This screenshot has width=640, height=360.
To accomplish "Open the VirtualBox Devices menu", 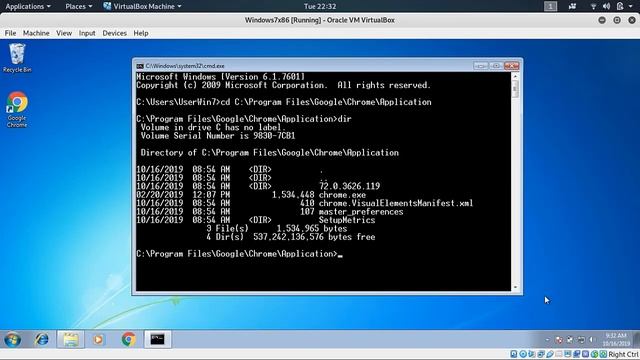I will [114, 33].
